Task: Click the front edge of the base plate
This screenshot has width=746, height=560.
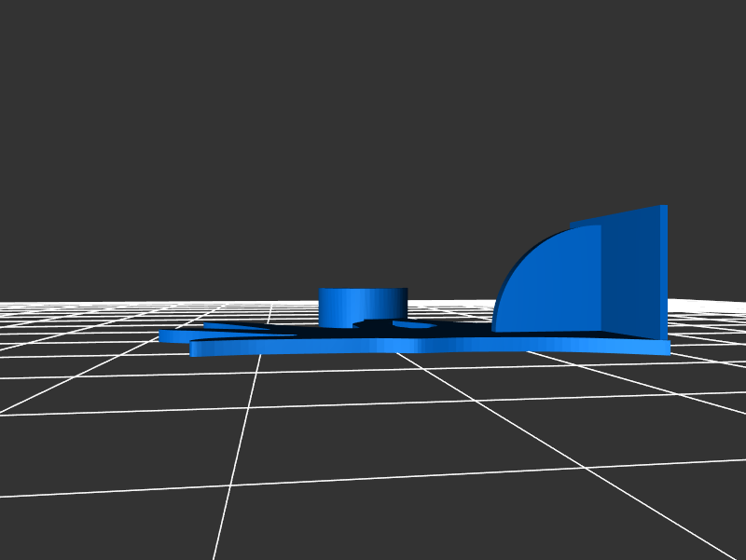Action: [x=429, y=346]
